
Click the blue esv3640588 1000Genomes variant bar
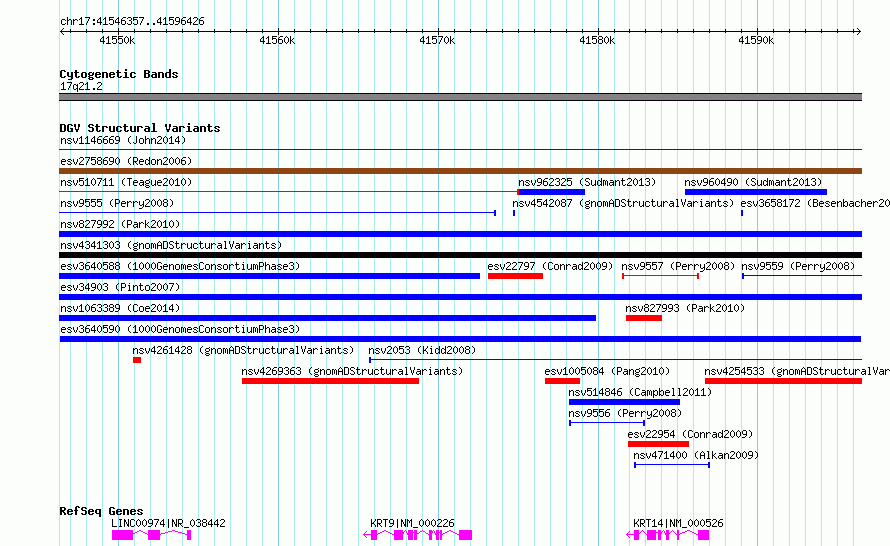pos(270,276)
